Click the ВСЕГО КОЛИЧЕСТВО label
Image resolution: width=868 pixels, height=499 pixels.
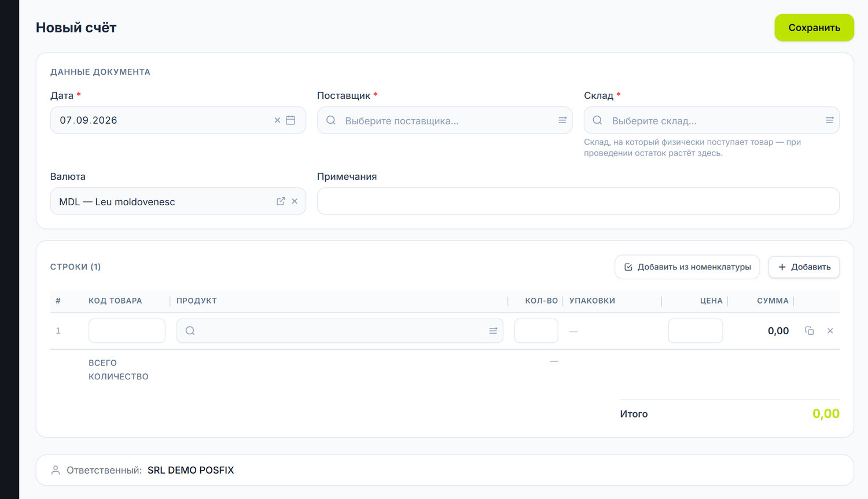pos(119,369)
